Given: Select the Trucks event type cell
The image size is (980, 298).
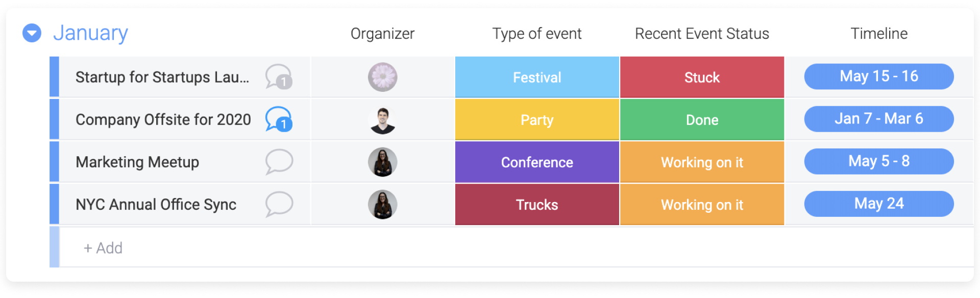Looking at the screenshot, I should [537, 205].
